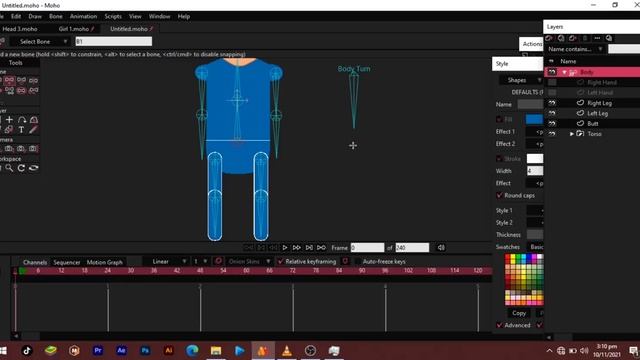The image size is (640, 360).
Task: Open Microsoft Edge from taskbar
Action: (192, 351)
